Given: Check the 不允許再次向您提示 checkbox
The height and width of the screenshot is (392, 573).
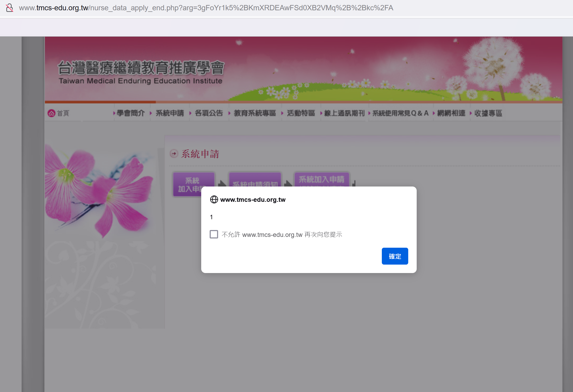Looking at the screenshot, I should (214, 234).
